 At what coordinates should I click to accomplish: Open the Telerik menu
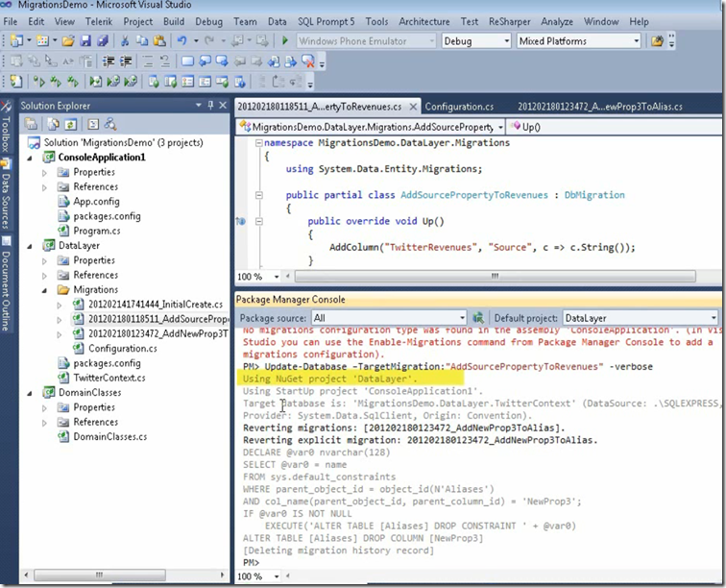pos(99,21)
